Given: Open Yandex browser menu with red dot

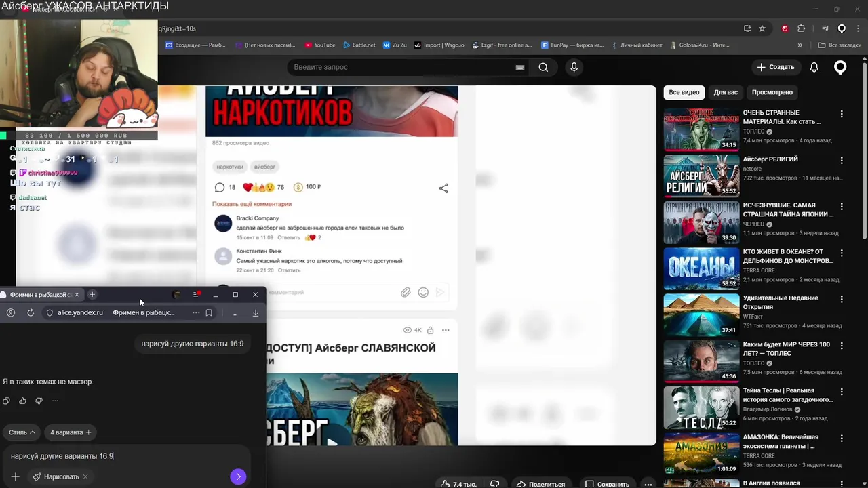Looking at the screenshot, I should pos(197,294).
